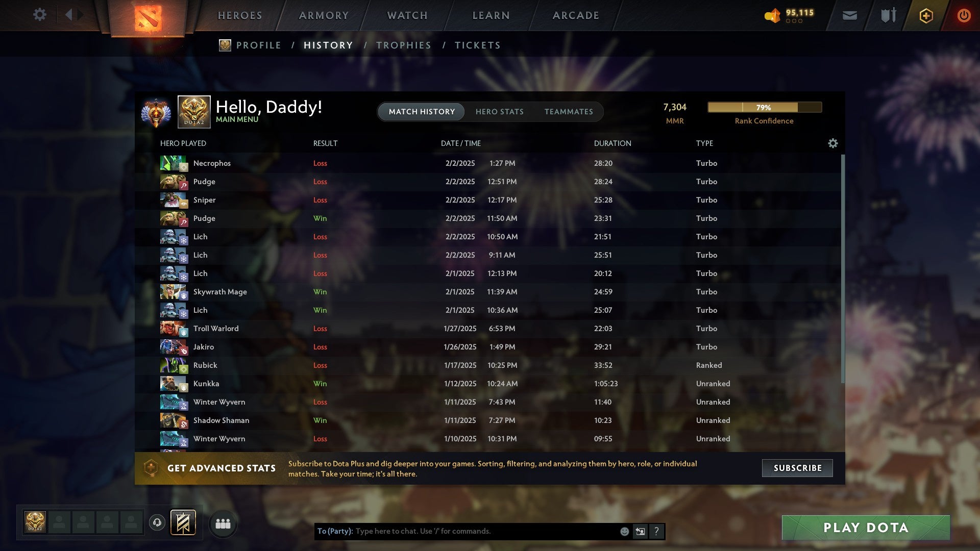980x551 pixels.
Task: Open the emoticon picker in chat
Action: [x=624, y=532]
